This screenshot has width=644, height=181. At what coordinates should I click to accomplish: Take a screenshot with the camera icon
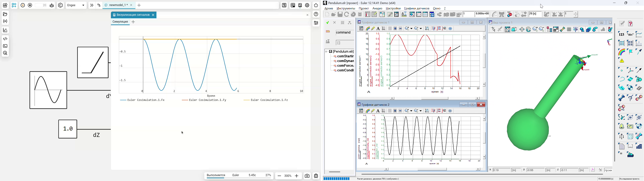(307, 176)
